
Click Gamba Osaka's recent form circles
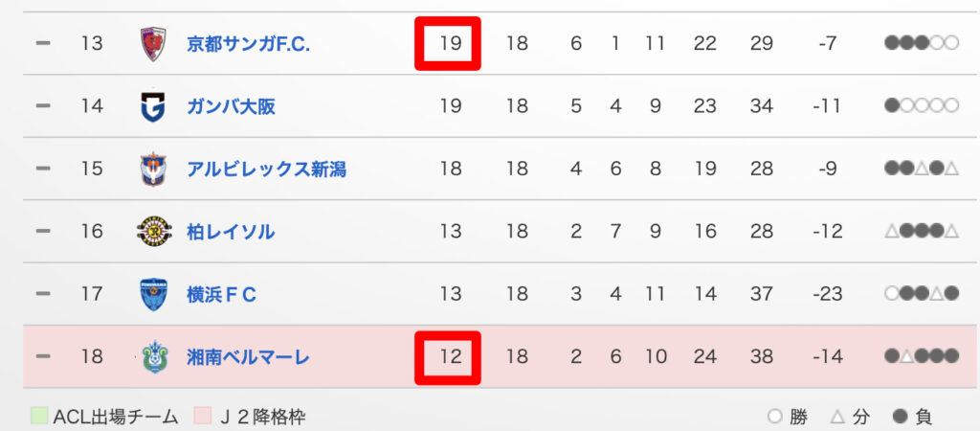pyautogui.click(x=922, y=106)
